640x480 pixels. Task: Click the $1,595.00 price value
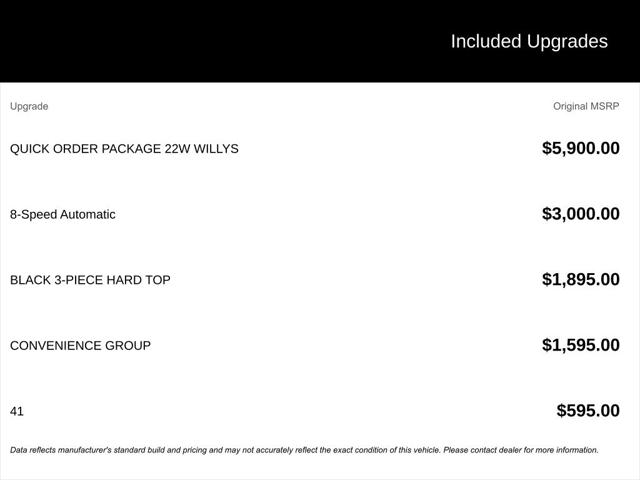coord(581,345)
